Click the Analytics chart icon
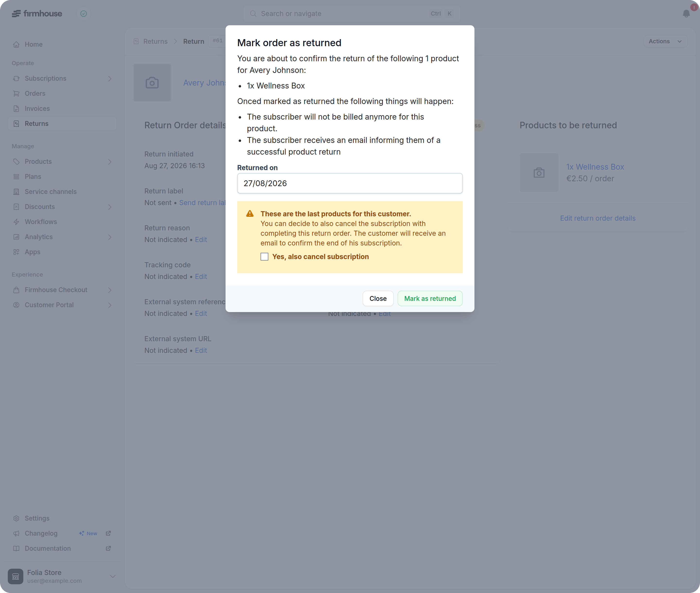Screen dimensions: 700x593 tap(16, 237)
